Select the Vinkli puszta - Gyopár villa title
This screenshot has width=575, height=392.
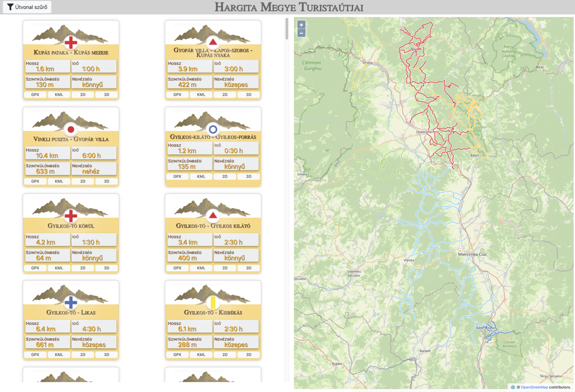tap(71, 139)
